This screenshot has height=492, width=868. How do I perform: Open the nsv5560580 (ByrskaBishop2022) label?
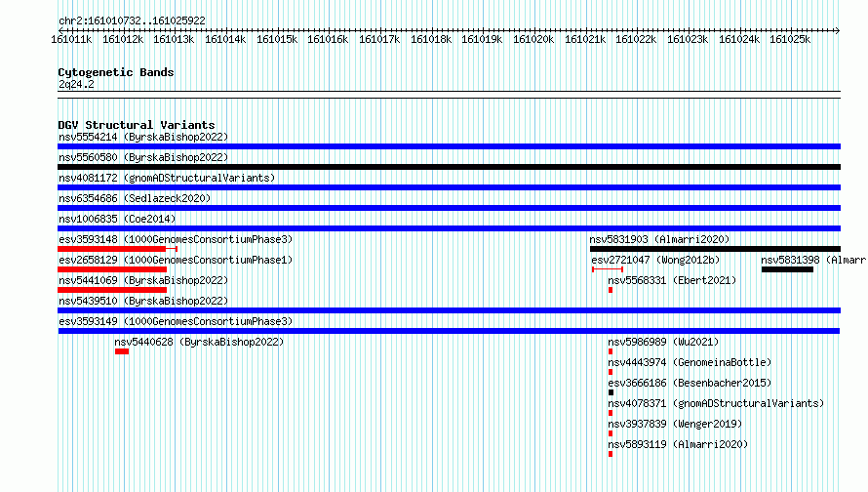tap(143, 157)
